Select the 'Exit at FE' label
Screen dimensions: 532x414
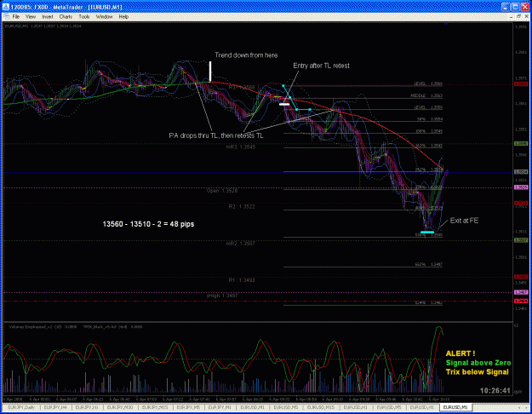pyautogui.click(x=464, y=221)
